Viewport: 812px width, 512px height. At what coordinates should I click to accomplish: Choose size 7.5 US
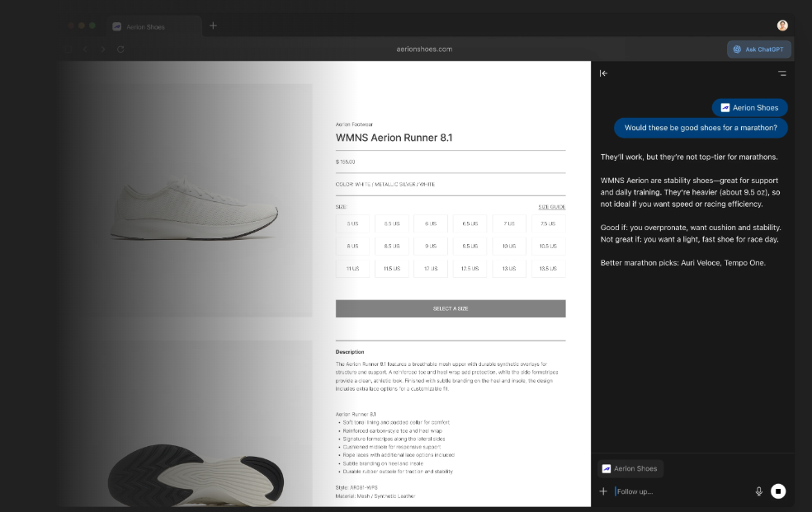pyautogui.click(x=548, y=223)
